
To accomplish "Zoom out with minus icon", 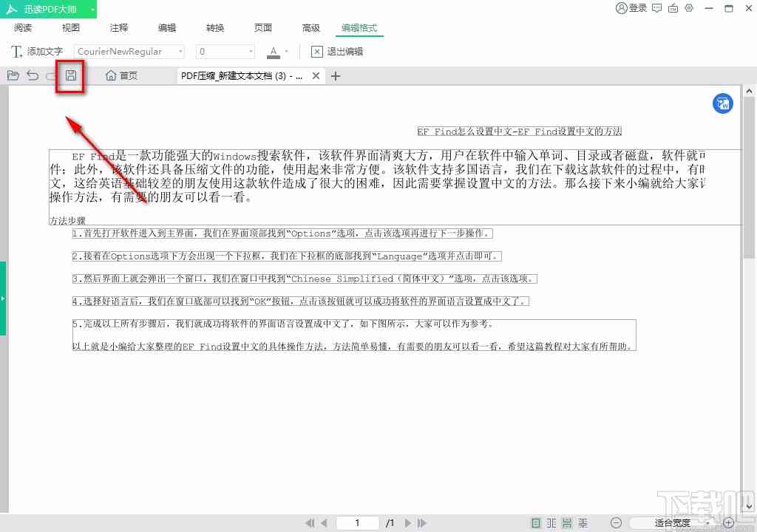I will pyautogui.click(x=616, y=523).
